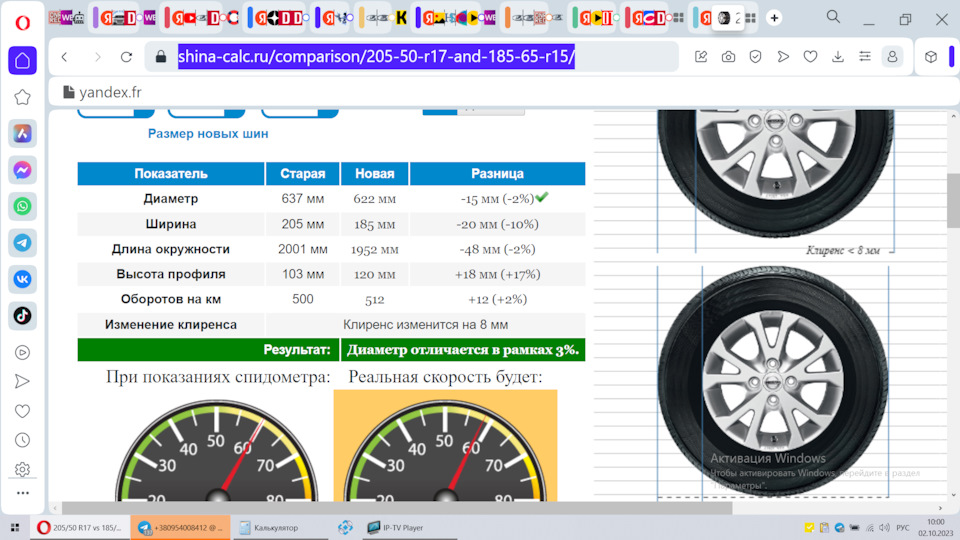960x540 pixels.
Task: Click the 'Новая' column header
Action: tap(375, 174)
